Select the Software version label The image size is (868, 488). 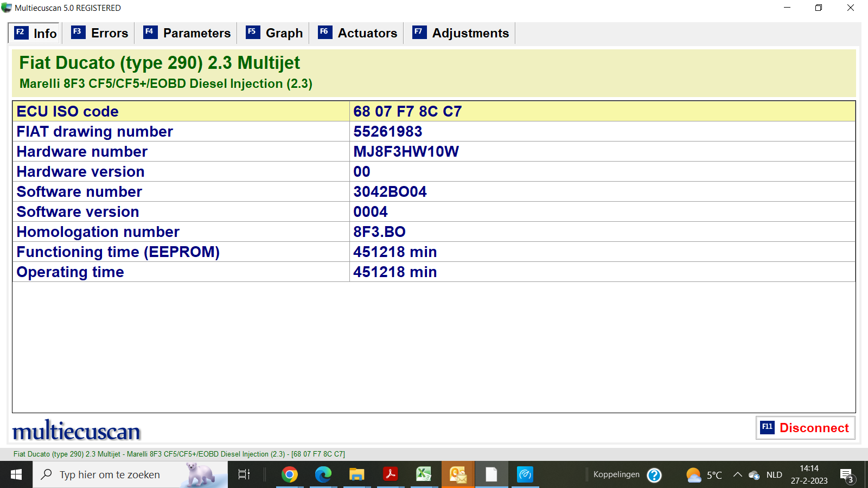pyautogui.click(x=78, y=211)
